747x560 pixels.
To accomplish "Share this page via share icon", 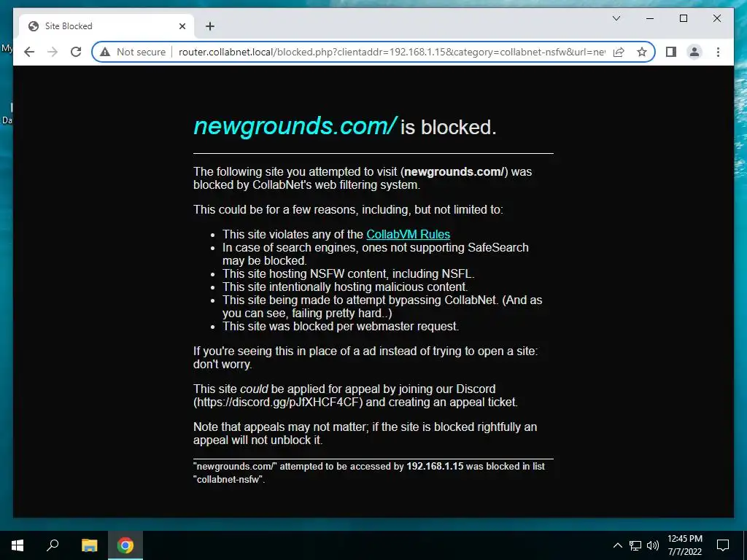I will pos(619,52).
